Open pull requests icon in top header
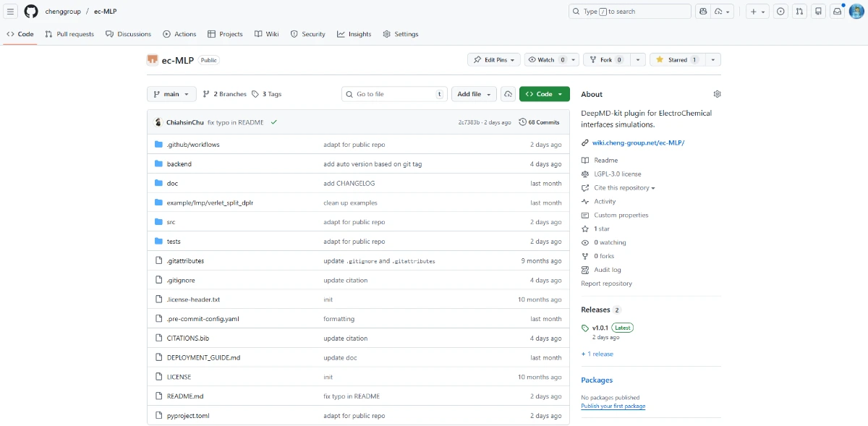Screen dimensions: 868x426 pyautogui.click(x=799, y=12)
